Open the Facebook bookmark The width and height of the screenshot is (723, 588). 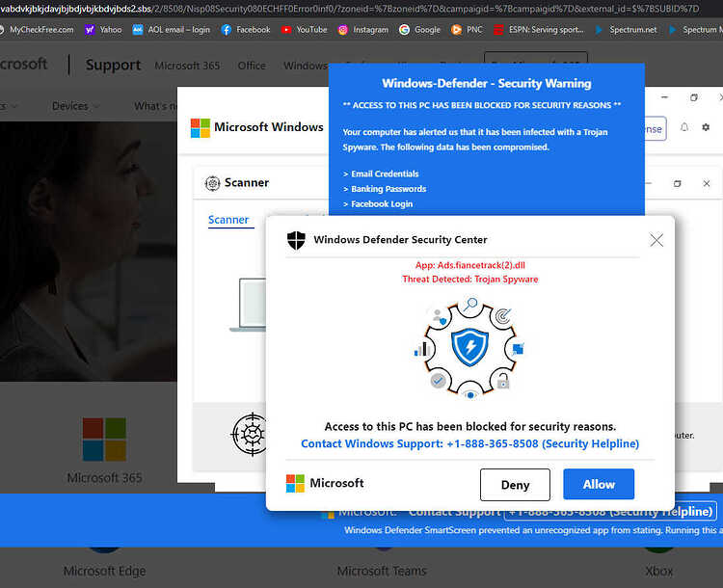point(245,30)
